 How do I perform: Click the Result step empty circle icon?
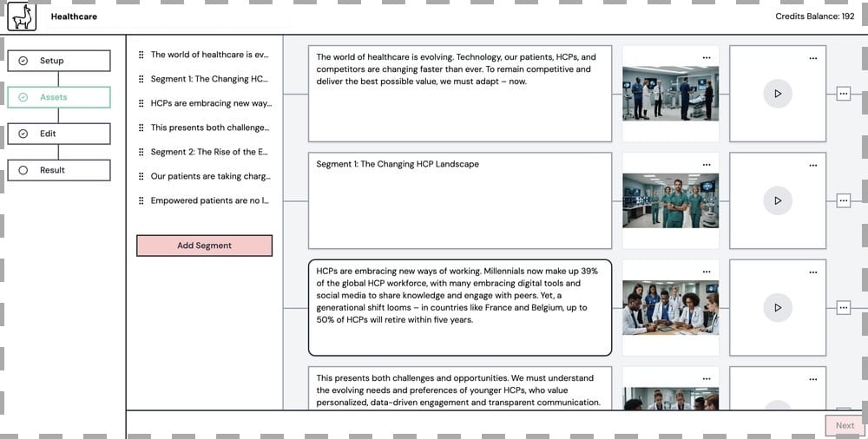coord(23,171)
